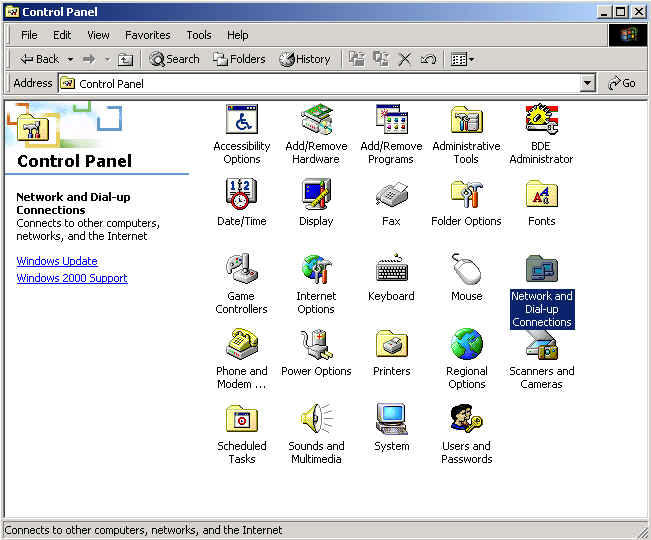Open Scanners and Cameras
This screenshot has height=540, width=651.
pos(541,361)
